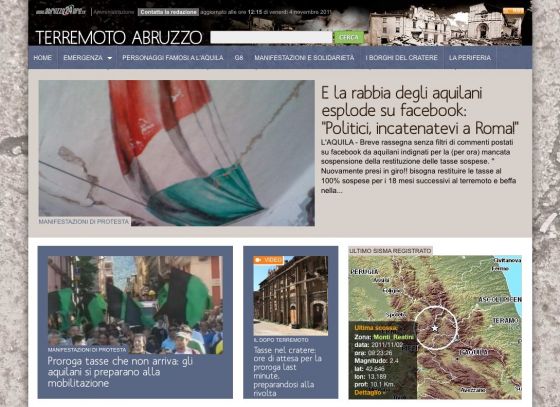Open I BORGHI DEL CRATERE menu
560x407 pixels.
tap(401, 57)
